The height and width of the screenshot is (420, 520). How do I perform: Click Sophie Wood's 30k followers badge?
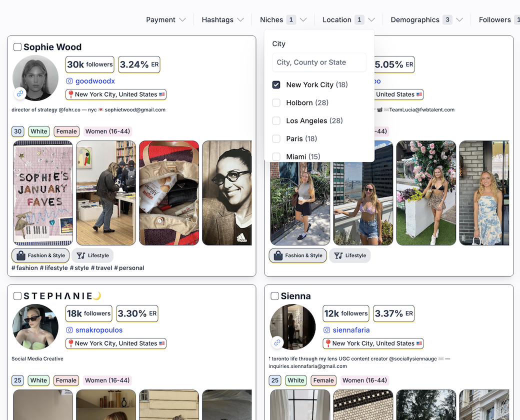(90, 64)
